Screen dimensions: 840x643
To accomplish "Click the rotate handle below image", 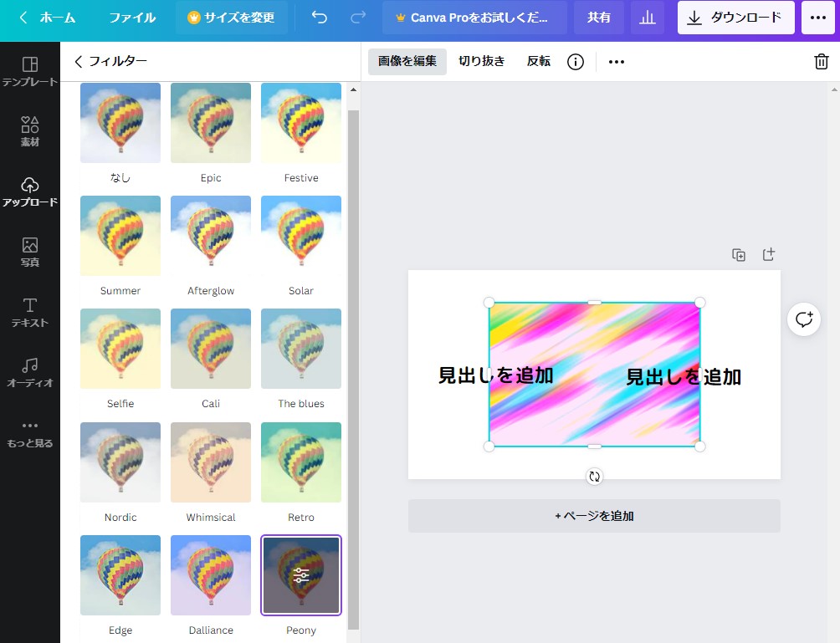I will (594, 477).
